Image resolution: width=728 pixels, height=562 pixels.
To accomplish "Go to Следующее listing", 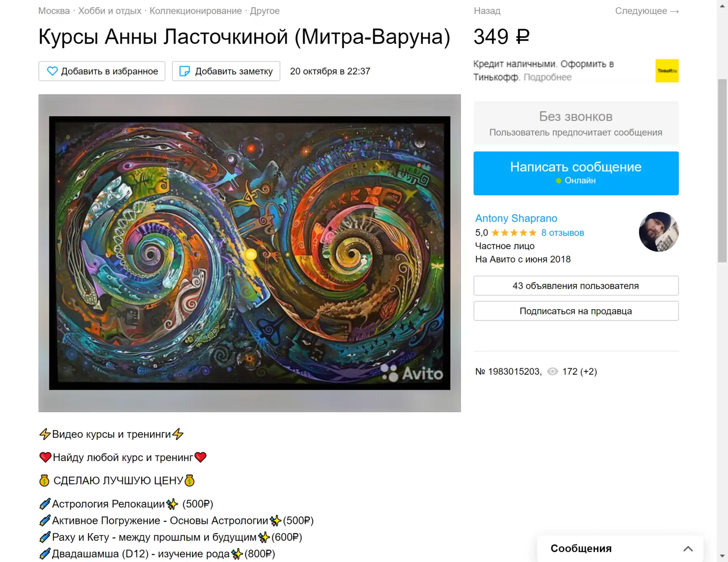I will pos(647,11).
